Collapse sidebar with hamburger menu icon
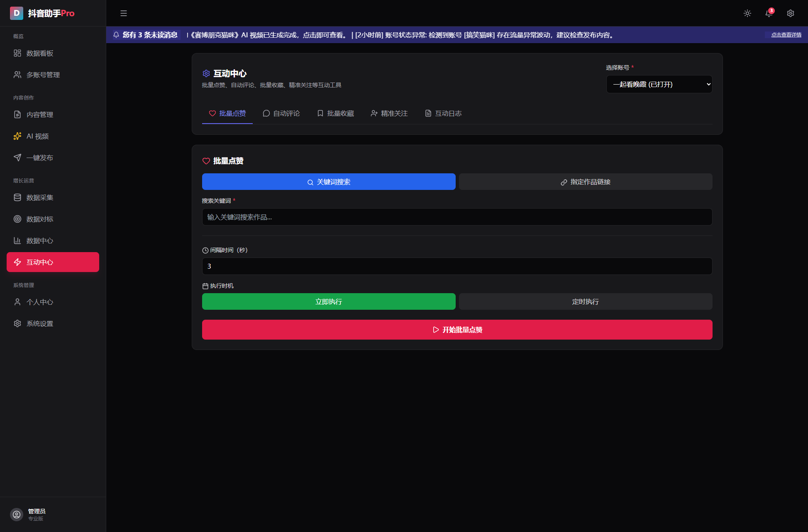Screen dimensions: 808x532 coord(124,13)
